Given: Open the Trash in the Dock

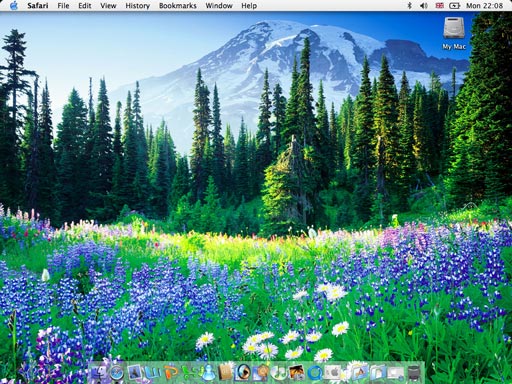Looking at the screenshot, I should (x=414, y=373).
